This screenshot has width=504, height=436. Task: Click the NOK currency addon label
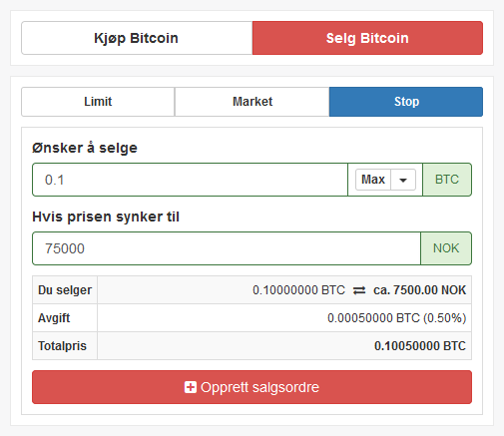pyautogui.click(x=446, y=248)
